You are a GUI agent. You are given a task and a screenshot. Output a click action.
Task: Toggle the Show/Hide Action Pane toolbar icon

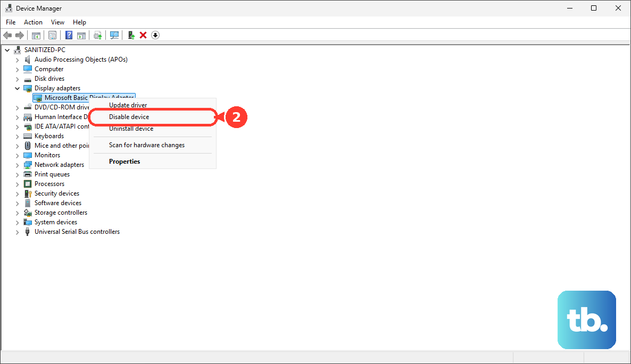click(81, 36)
